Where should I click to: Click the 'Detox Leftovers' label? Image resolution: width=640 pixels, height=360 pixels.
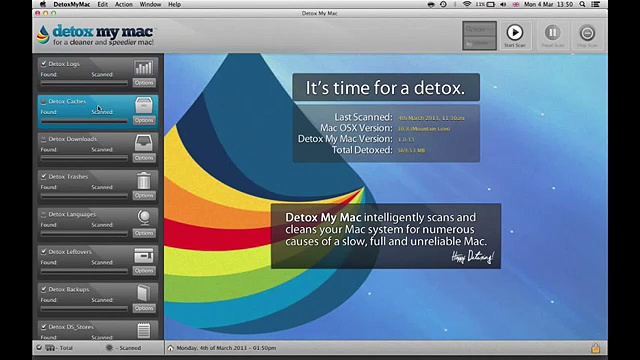tap(70, 252)
